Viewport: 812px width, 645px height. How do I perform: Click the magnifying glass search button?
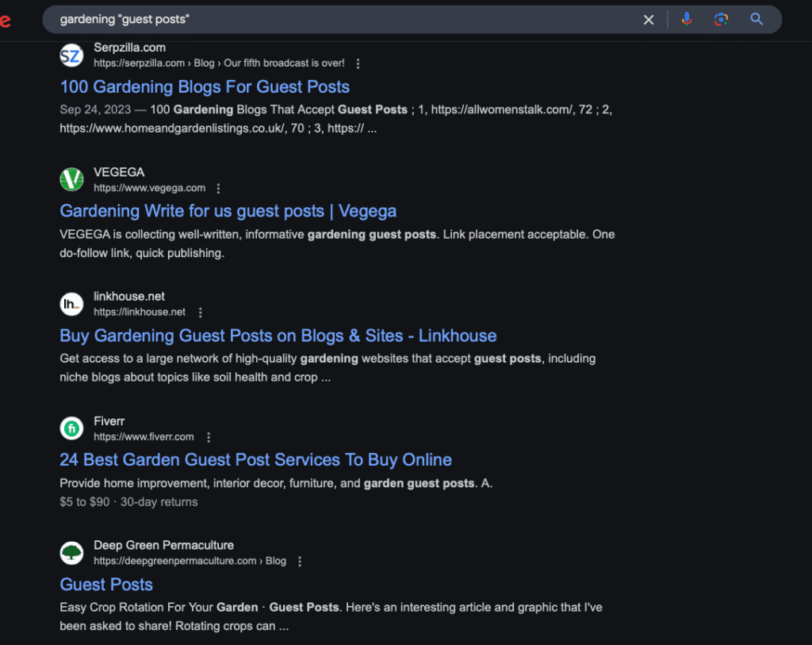[x=756, y=20]
